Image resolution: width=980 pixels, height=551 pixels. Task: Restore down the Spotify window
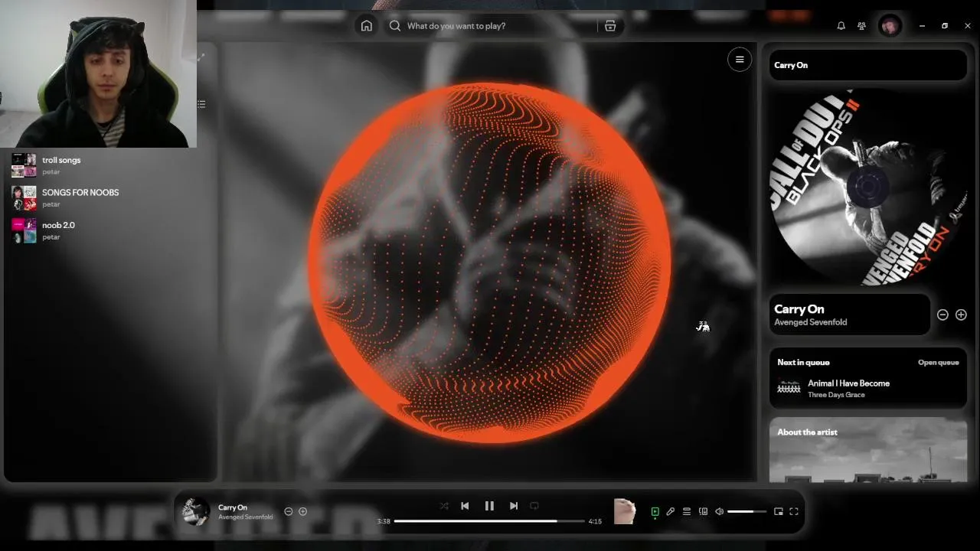[945, 26]
